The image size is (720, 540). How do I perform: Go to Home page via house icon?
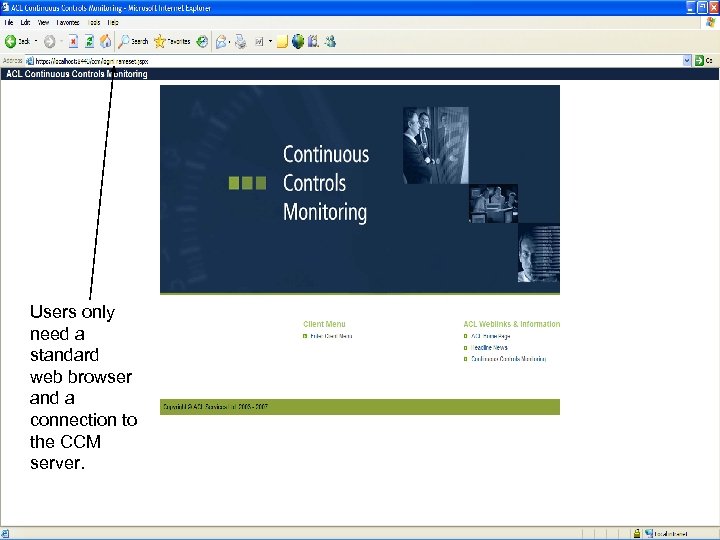106,42
